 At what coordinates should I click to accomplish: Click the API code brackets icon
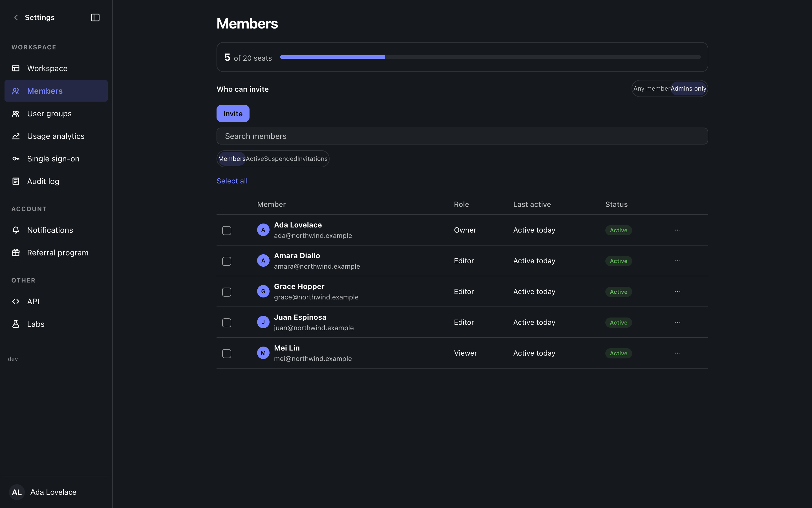(x=16, y=301)
